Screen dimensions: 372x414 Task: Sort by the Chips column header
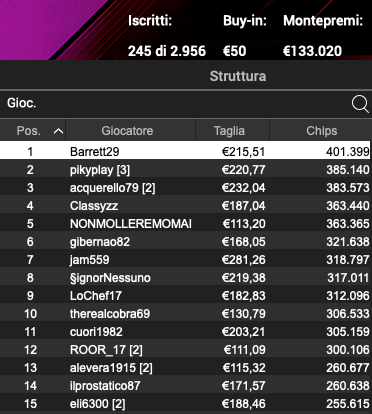pyautogui.click(x=321, y=131)
